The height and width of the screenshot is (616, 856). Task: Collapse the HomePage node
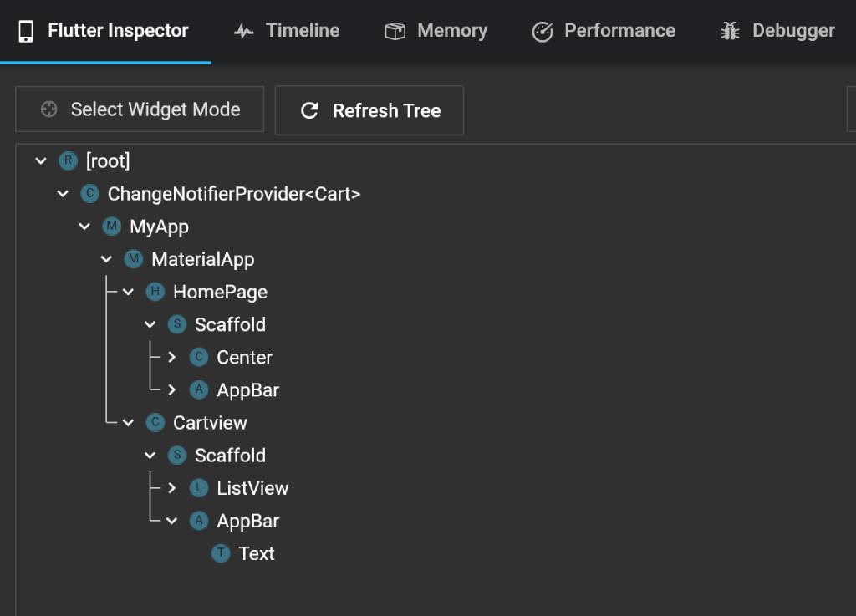click(x=128, y=292)
